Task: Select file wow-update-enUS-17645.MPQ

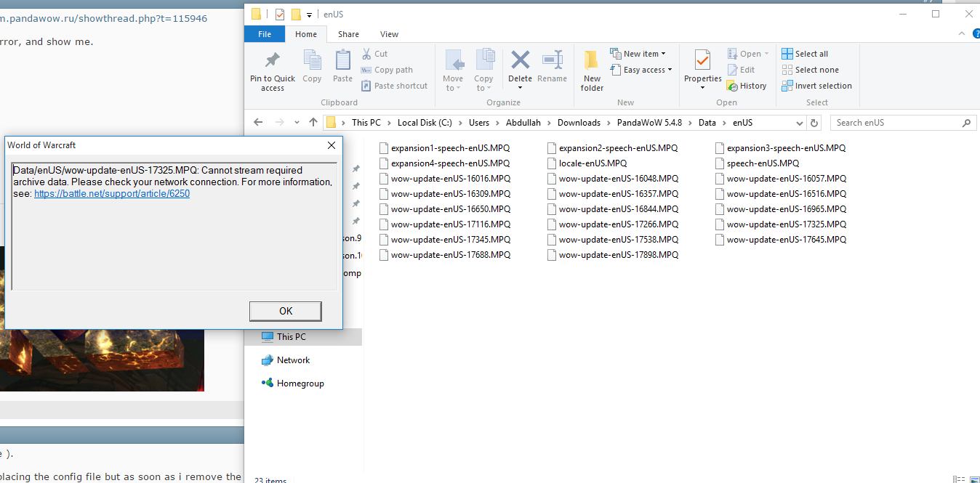Action: click(781, 240)
